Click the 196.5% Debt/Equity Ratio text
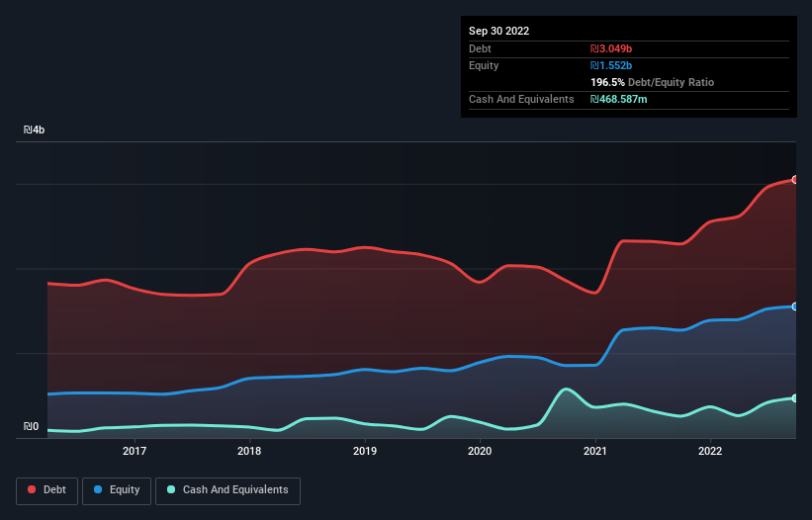The image size is (812, 520). click(652, 82)
